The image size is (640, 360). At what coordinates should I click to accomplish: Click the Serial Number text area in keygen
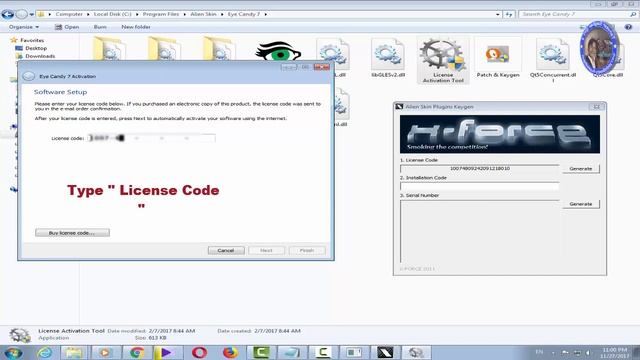click(480, 231)
